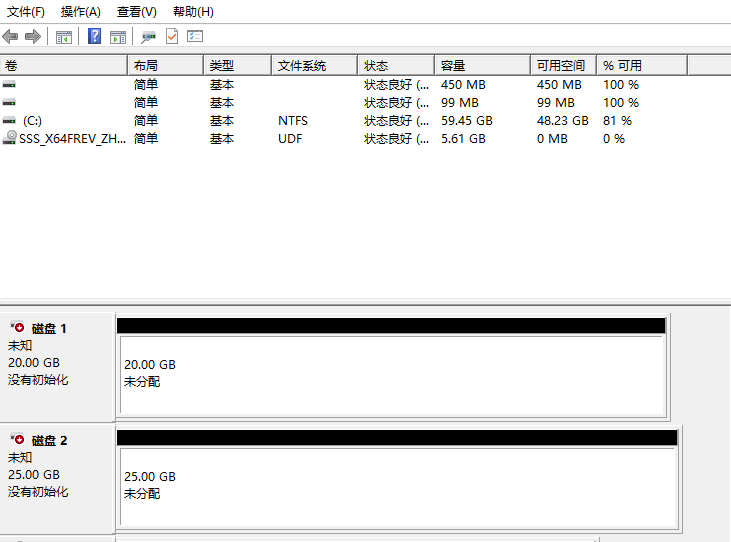Click the Back arrow in toolbar
This screenshot has height=542, width=731.
pos(10,37)
